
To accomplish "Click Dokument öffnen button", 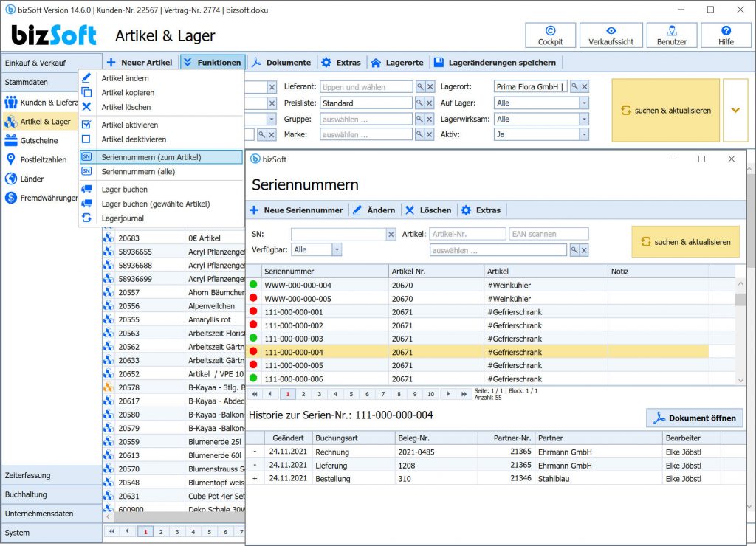I will [x=694, y=418].
